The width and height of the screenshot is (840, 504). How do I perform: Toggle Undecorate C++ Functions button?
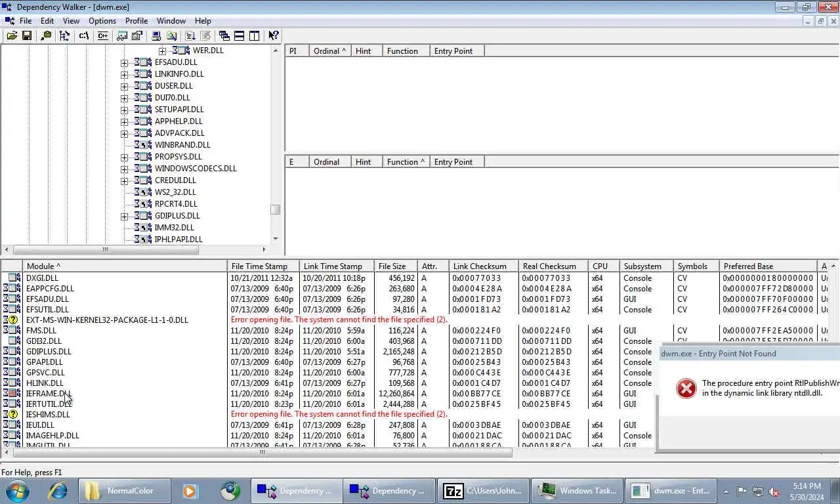pyautogui.click(x=102, y=36)
